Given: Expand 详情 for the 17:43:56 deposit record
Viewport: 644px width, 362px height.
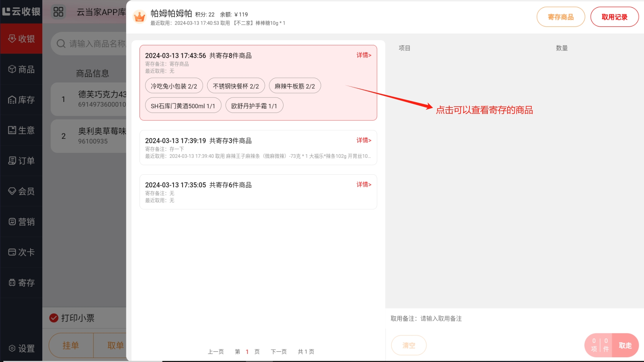Looking at the screenshot, I should pos(363,55).
